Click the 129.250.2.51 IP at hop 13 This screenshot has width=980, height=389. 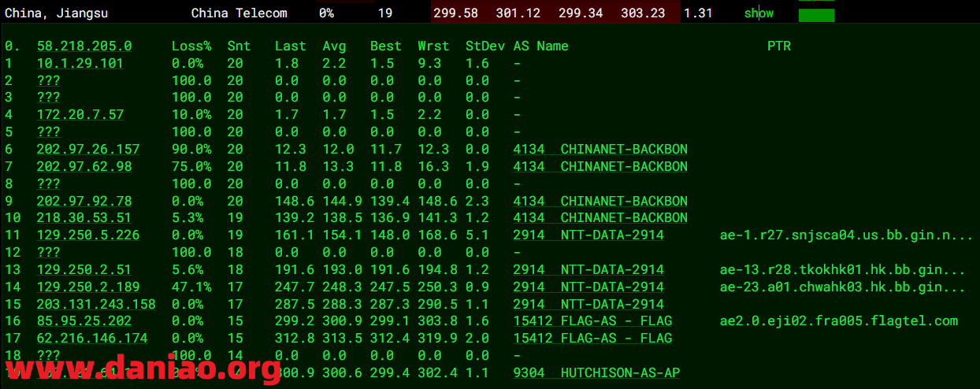click(84, 270)
